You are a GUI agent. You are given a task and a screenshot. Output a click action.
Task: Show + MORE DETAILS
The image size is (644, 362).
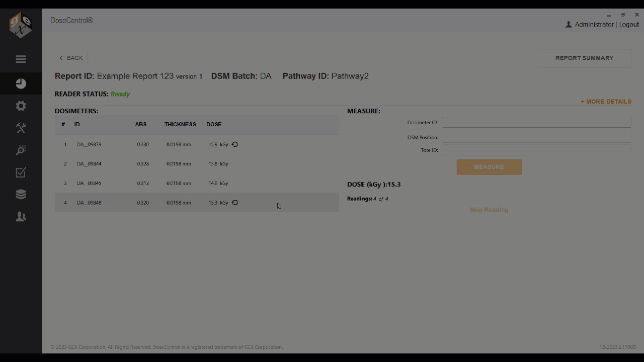(x=606, y=102)
